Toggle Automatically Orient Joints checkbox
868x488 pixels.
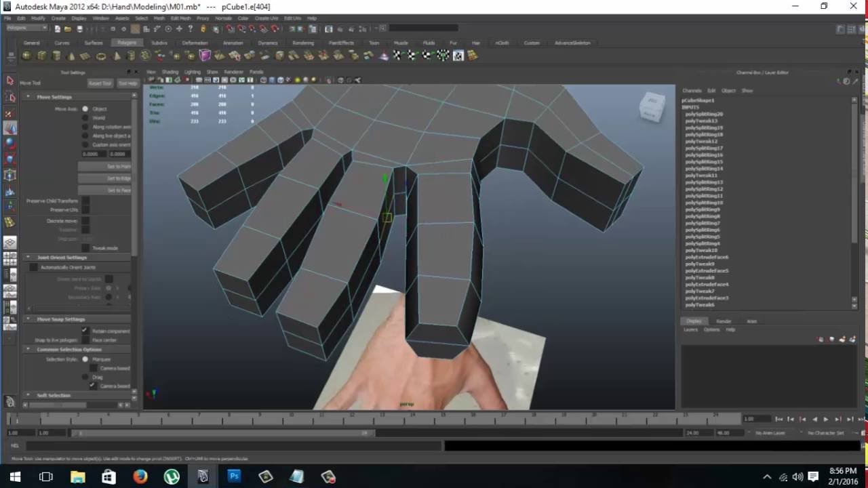(33, 267)
